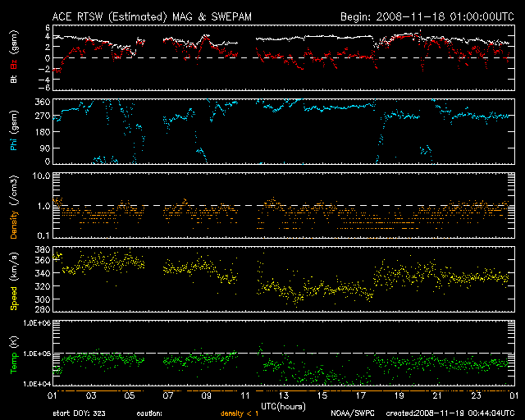Click the blue Phi (gsm) axis label
Viewport: 525px width, 420px height.
point(13,129)
